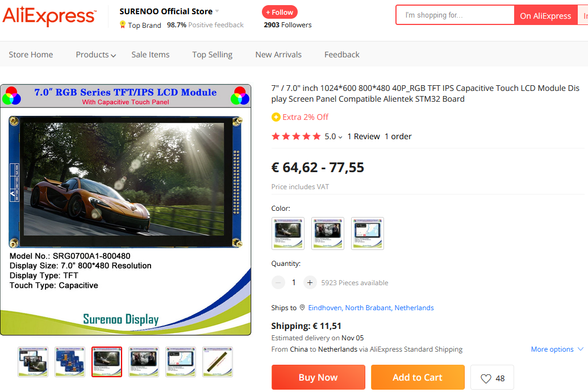The width and height of the screenshot is (588, 392).
Task: Increase quantity with the plus button
Action: pyautogui.click(x=310, y=282)
